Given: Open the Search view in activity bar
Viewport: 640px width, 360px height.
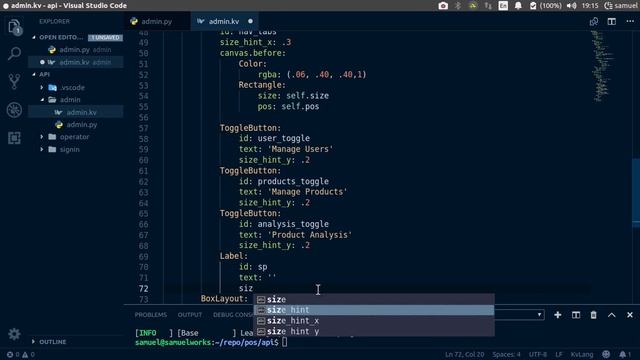Looking at the screenshot, I should [x=14, y=53].
